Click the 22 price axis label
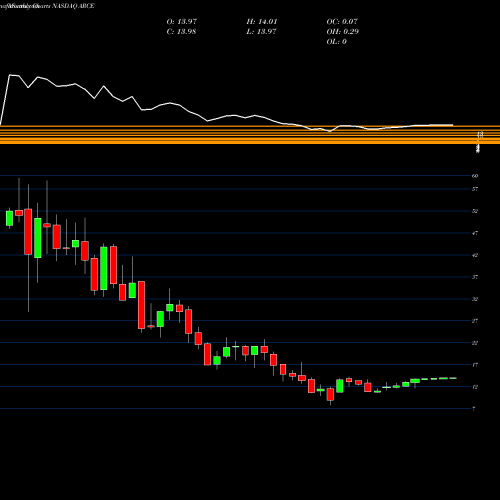The width and height of the screenshot is (500, 500). click(x=475, y=343)
